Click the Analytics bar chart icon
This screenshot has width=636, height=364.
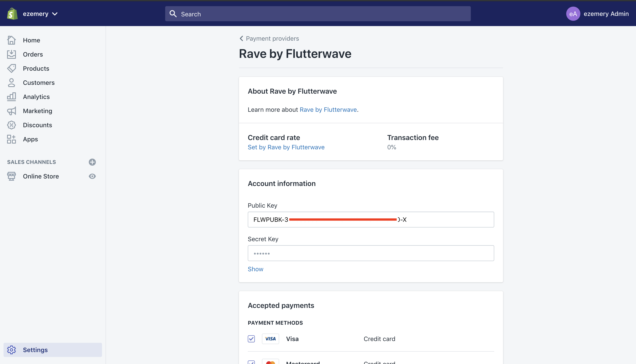(11, 97)
